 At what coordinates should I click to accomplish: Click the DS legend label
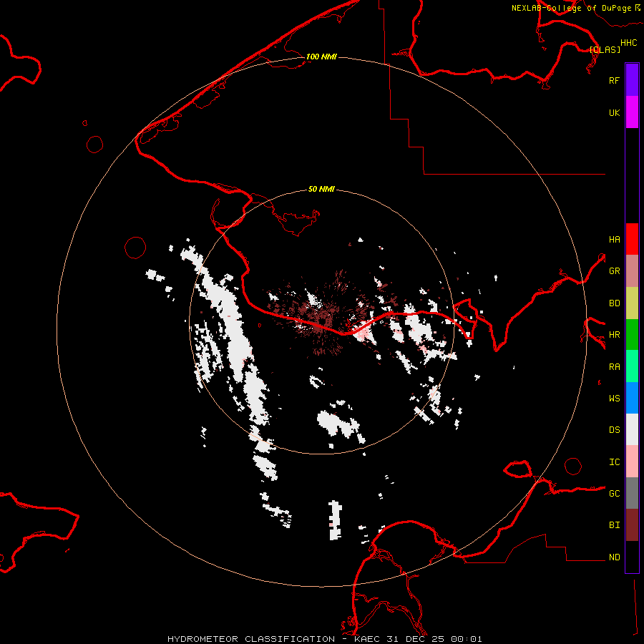[614, 429]
